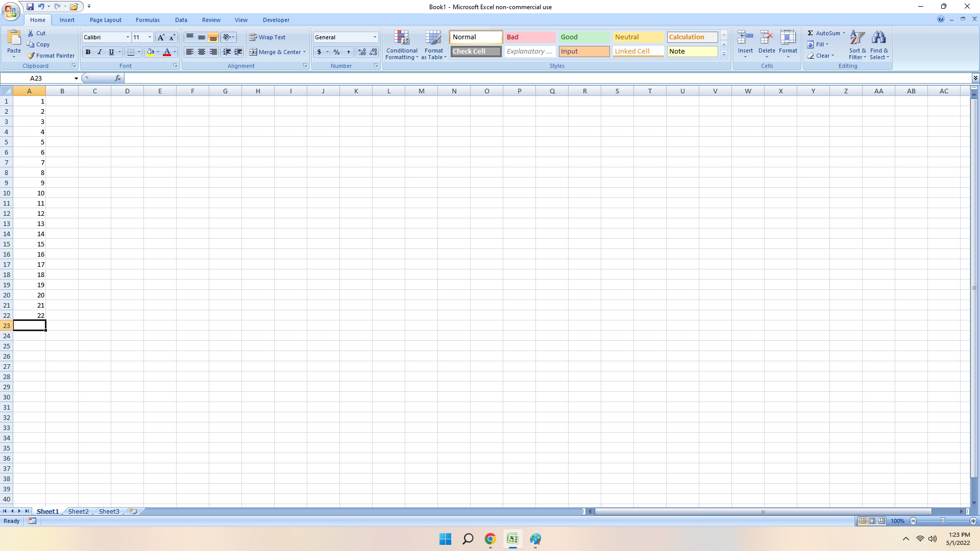The width and height of the screenshot is (980, 551).
Task: Open the Name Box dropdown arrow
Action: pyautogui.click(x=76, y=79)
